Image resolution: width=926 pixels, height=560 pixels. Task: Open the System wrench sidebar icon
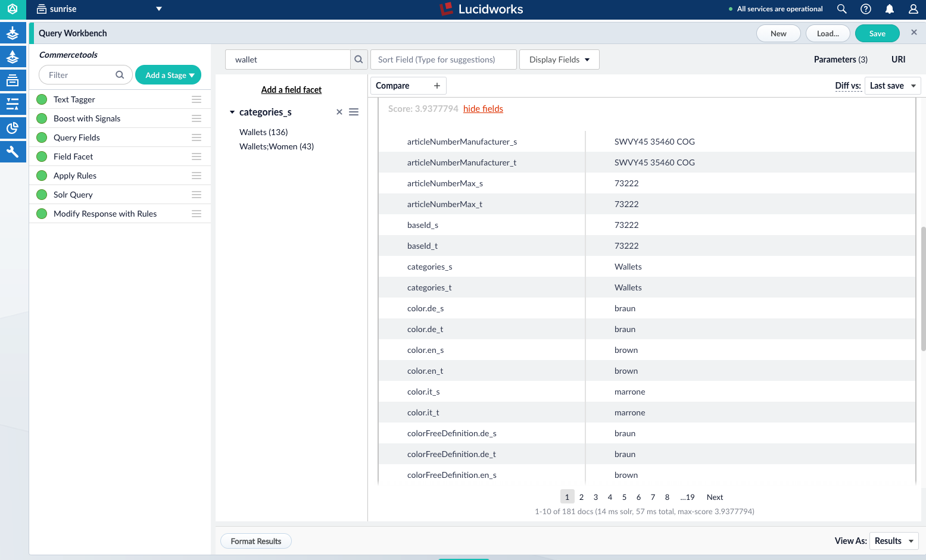[x=13, y=152]
